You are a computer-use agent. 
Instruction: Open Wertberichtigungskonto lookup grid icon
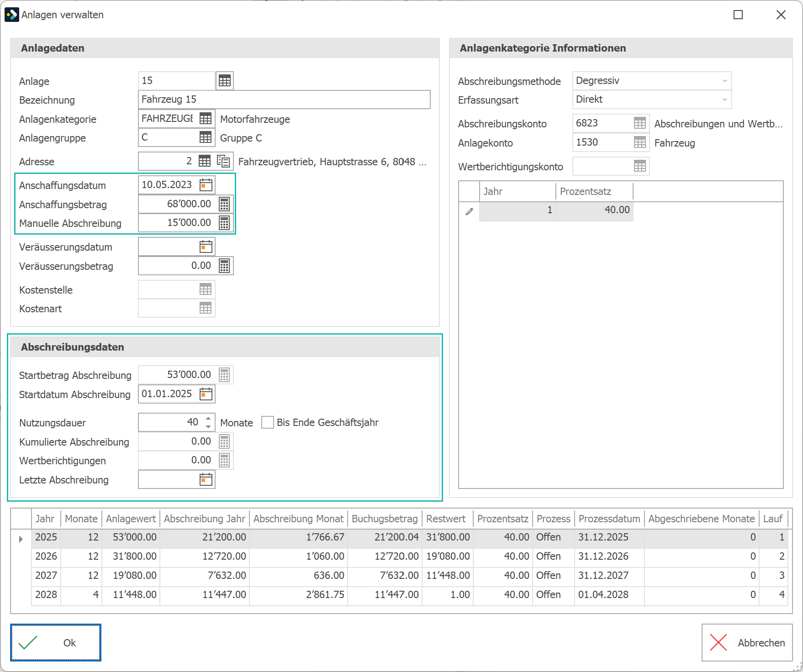[x=640, y=166]
